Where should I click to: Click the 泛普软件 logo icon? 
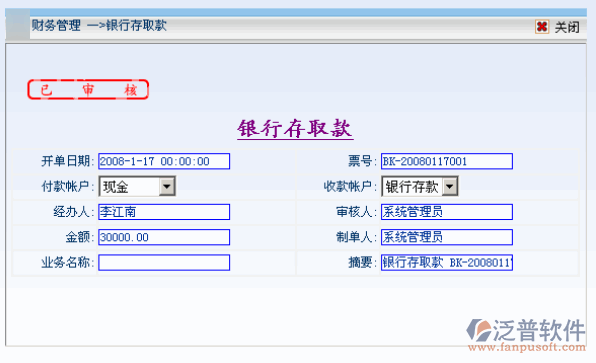tap(479, 330)
